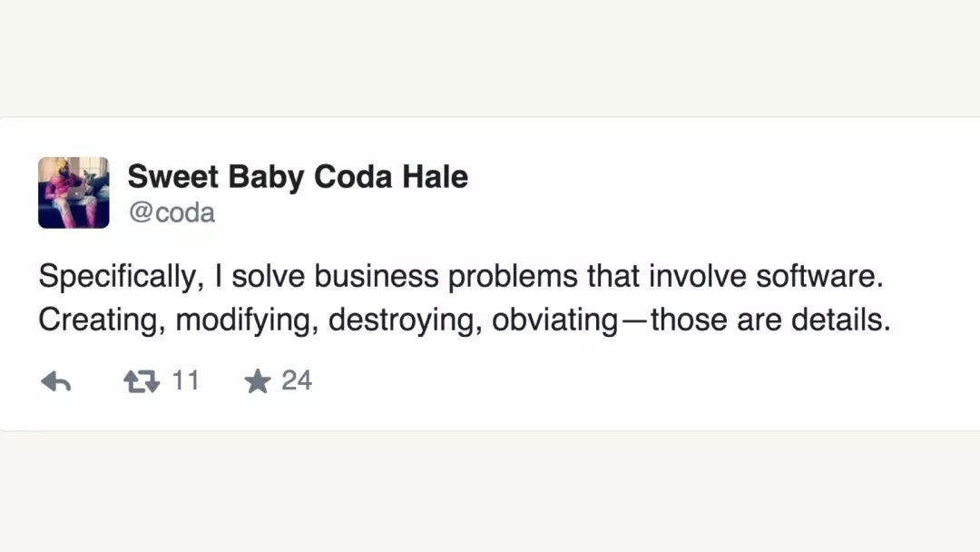Click the gray background above the tweet card
980x552 pixels.
tap(490, 54)
